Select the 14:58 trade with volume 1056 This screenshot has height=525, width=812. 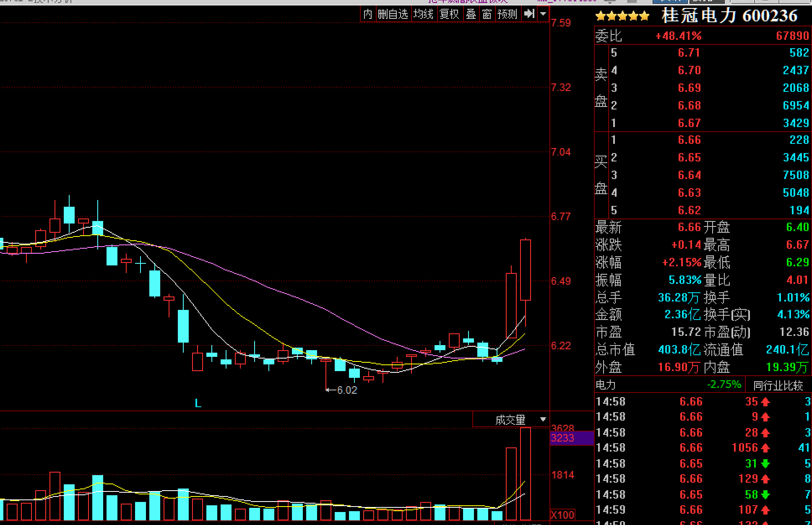(703, 448)
